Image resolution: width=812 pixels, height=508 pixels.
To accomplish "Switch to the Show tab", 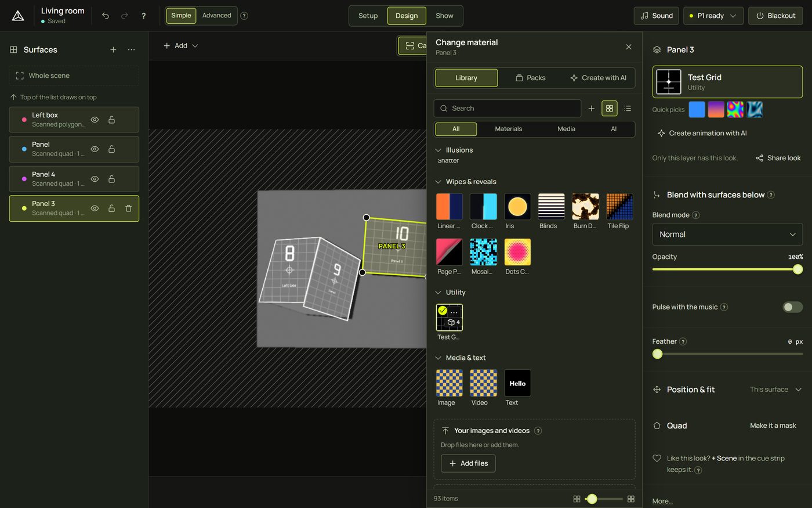I will coord(444,16).
